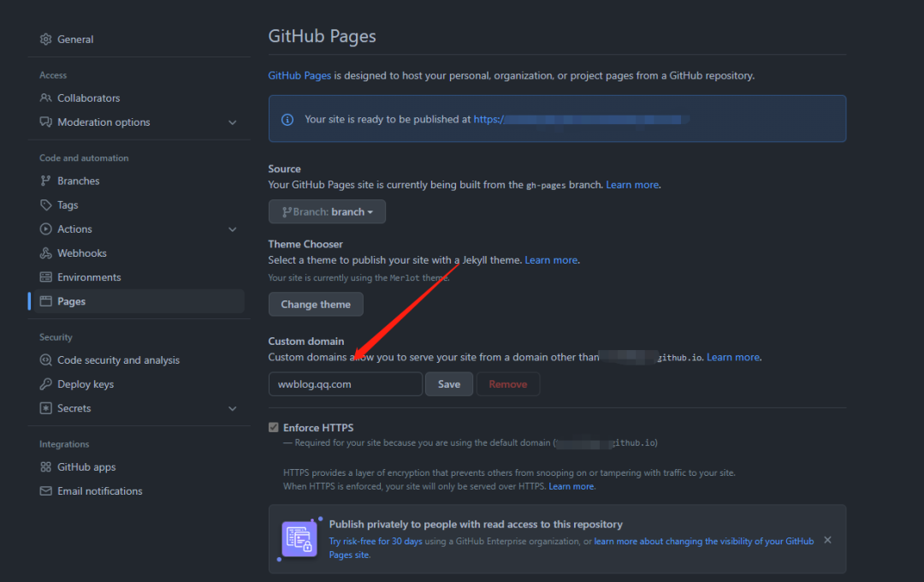Click the info icon in site-ready banner

287,120
